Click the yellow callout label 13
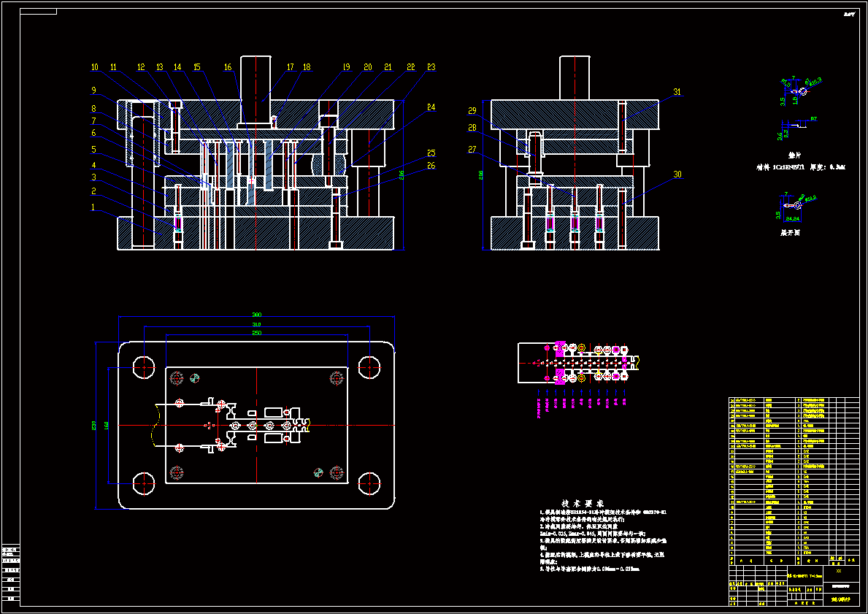Image resolution: width=868 pixels, height=614 pixels. pos(160,68)
